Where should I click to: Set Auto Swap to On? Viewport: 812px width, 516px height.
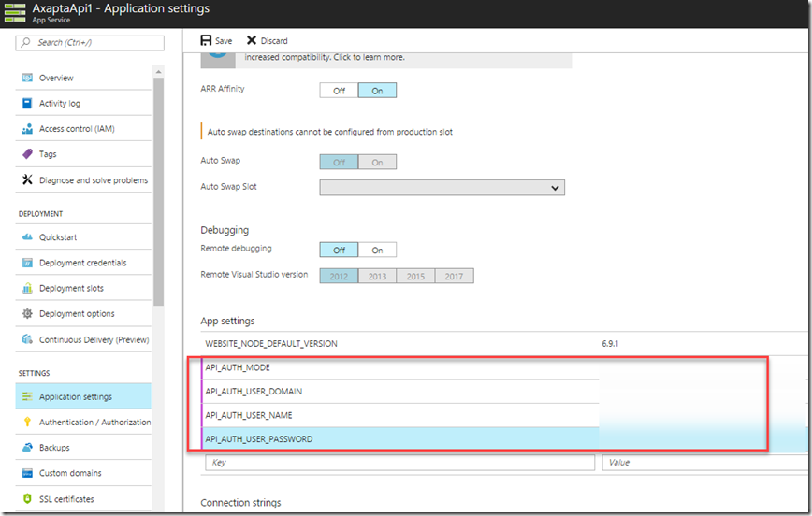pyautogui.click(x=377, y=162)
